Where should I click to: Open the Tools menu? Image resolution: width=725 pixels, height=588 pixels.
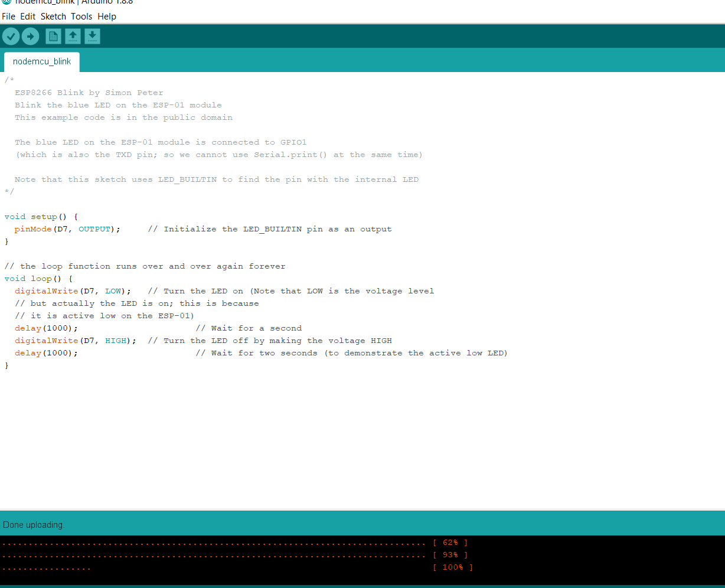tap(81, 17)
